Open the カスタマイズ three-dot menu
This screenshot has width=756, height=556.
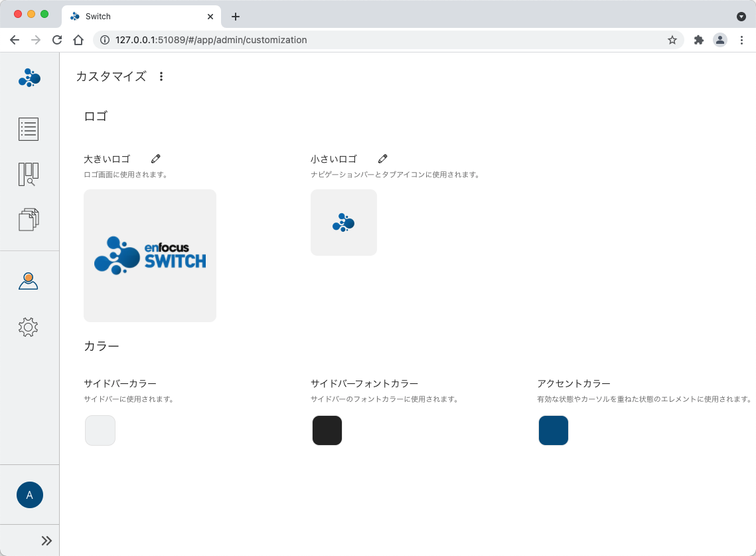point(161,76)
